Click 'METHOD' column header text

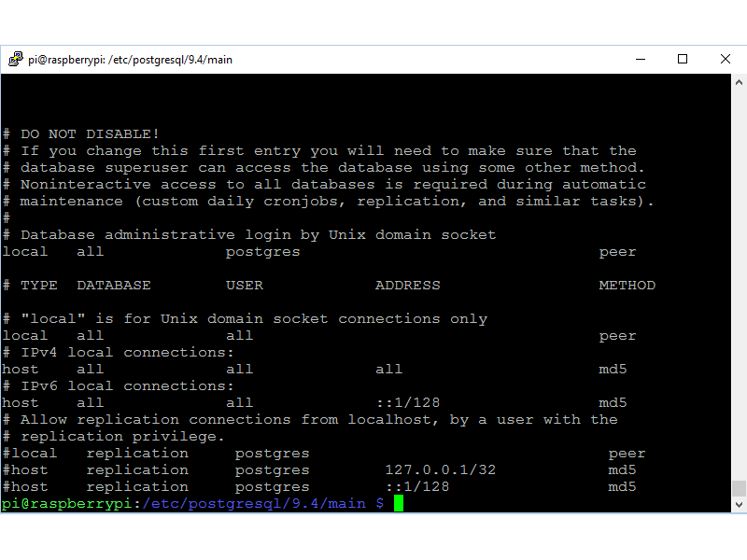click(627, 286)
